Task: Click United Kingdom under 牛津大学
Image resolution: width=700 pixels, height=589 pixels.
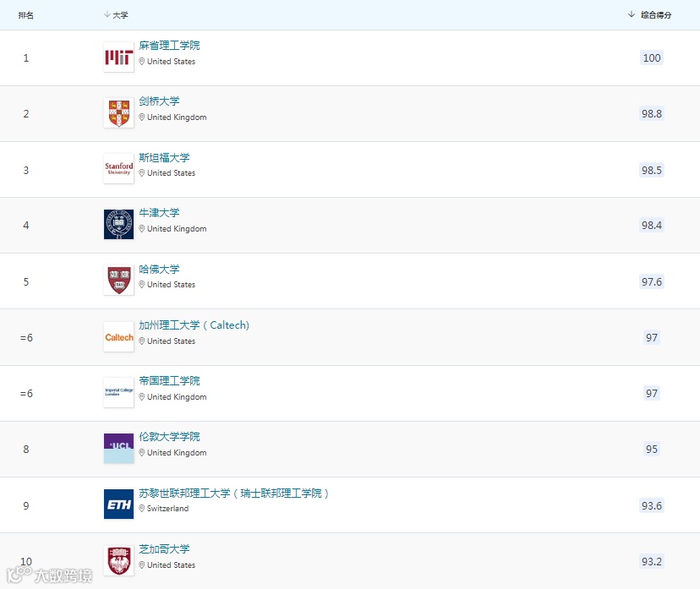Action: tap(177, 229)
